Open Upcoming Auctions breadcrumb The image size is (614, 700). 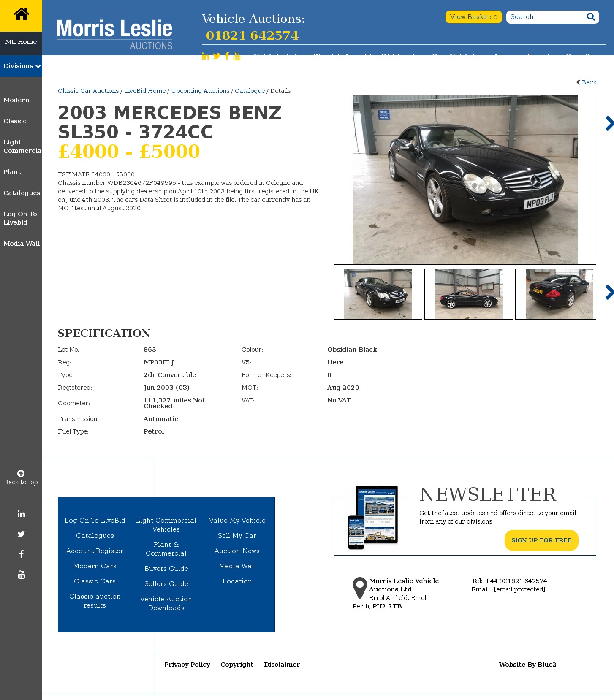[200, 91]
